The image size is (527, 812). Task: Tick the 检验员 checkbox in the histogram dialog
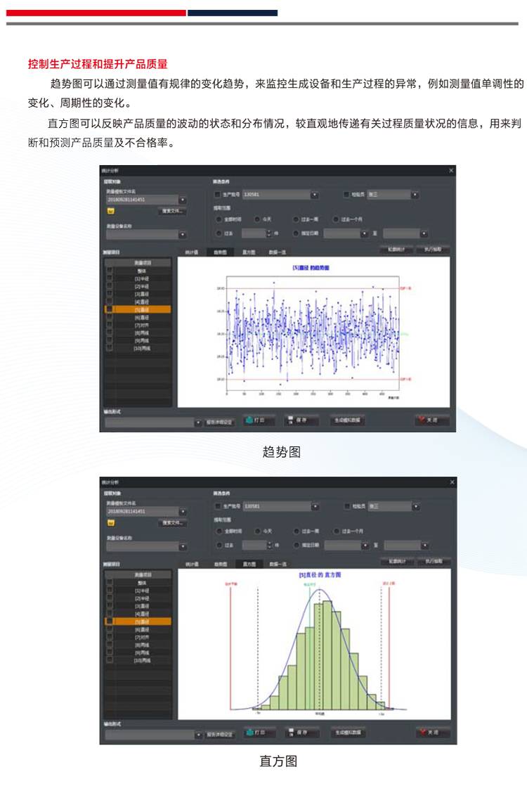coord(346,507)
